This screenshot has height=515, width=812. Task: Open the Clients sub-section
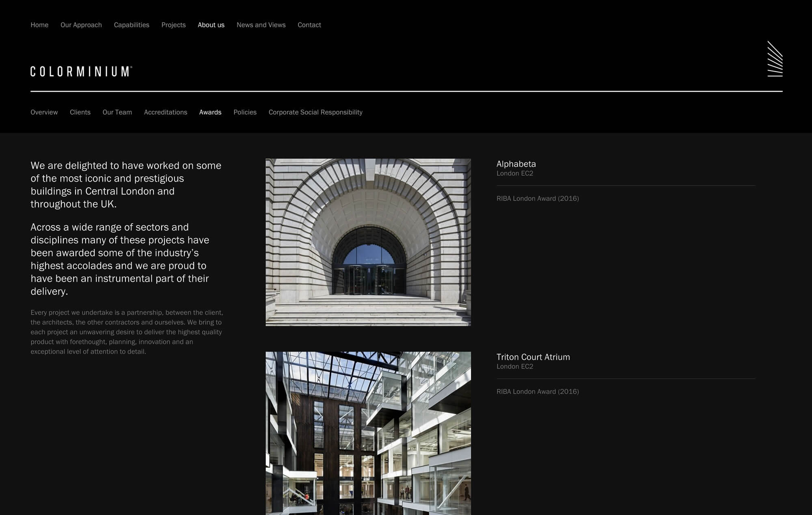80,112
